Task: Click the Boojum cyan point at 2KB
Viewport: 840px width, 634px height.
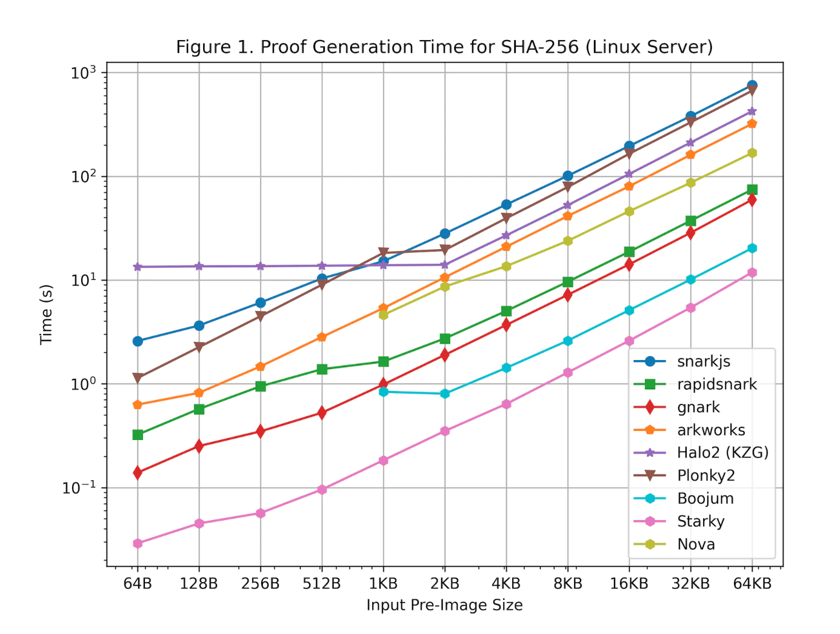Action: pyautogui.click(x=445, y=394)
